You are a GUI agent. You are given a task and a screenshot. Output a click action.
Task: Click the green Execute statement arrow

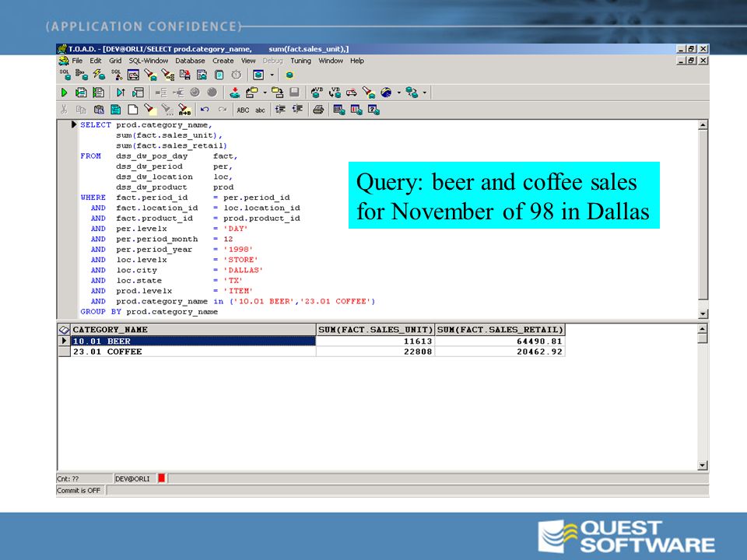pyautogui.click(x=64, y=93)
